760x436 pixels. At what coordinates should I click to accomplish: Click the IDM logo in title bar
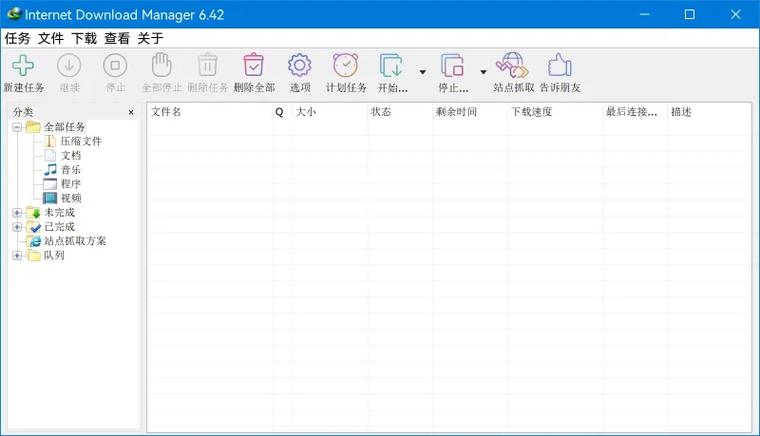pyautogui.click(x=15, y=14)
